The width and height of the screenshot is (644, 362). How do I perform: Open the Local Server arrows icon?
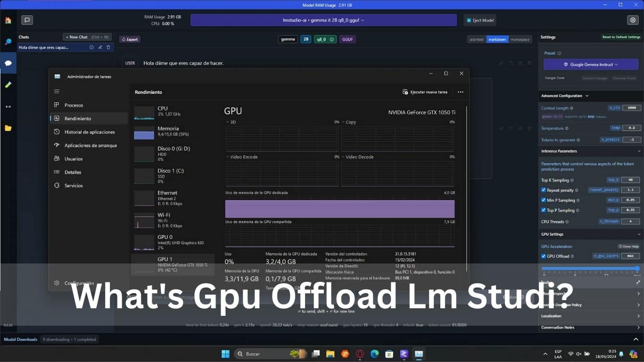[8, 107]
